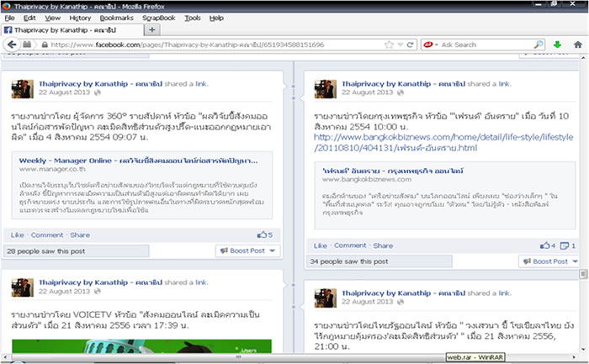The height and width of the screenshot is (364, 589).
Task: Open the Edit menu
Action: coord(29,18)
